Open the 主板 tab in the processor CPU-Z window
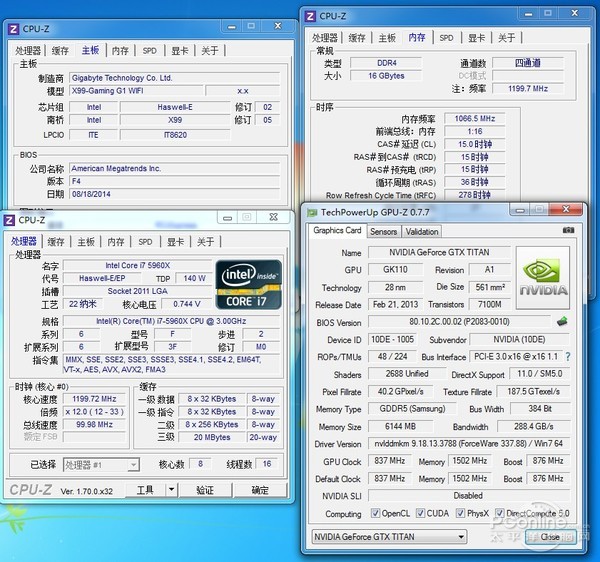This screenshot has height=562, width=600. click(86, 241)
